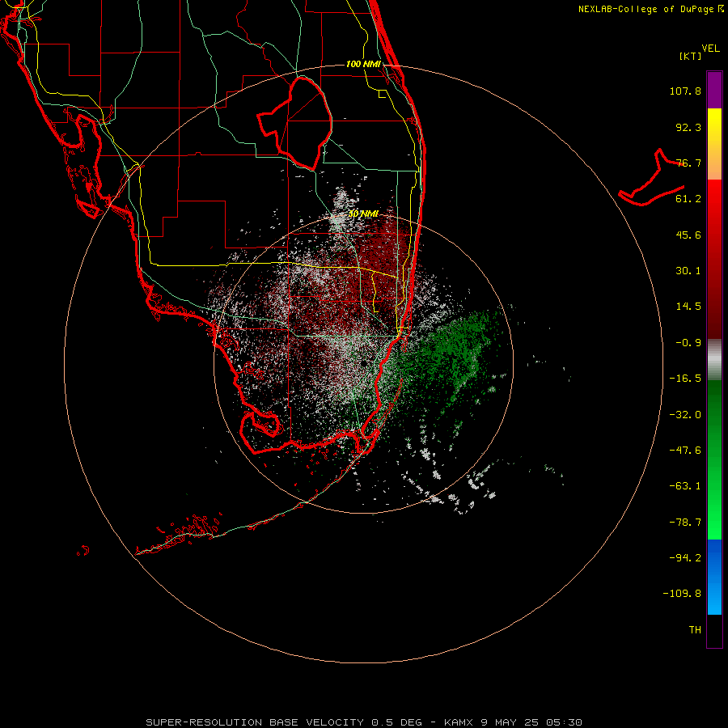Select the 92.3 legend value
The image size is (728, 728).
(x=688, y=127)
